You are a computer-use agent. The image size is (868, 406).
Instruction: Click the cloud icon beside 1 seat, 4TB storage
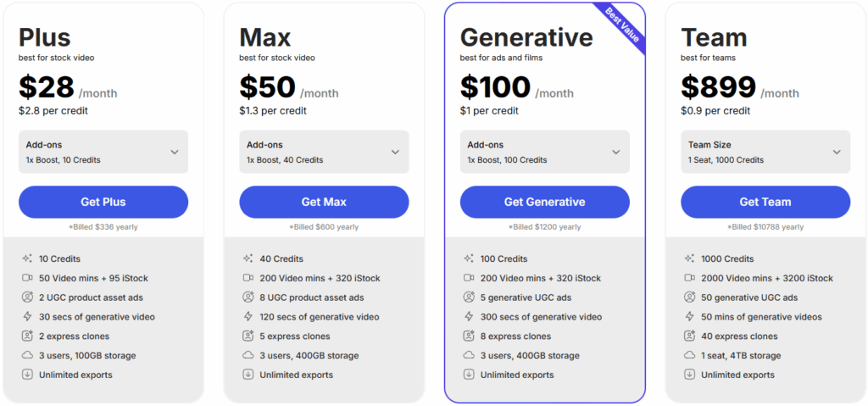pyautogui.click(x=689, y=356)
